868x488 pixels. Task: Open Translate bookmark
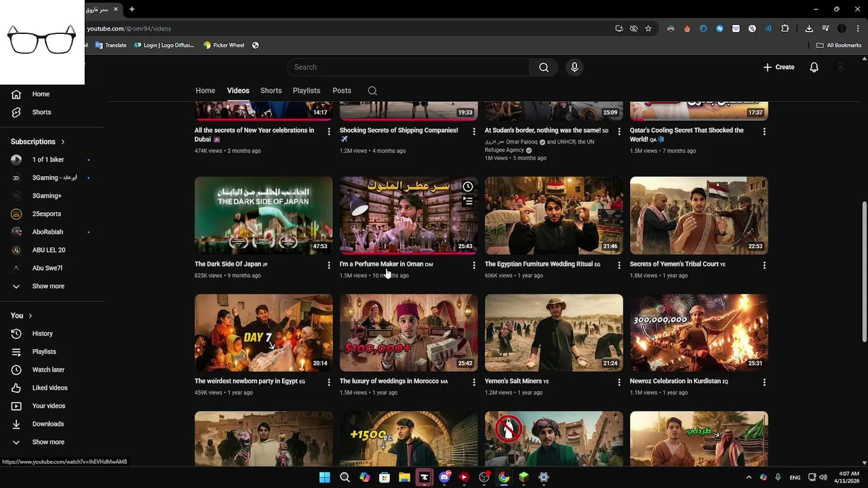(111, 45)
